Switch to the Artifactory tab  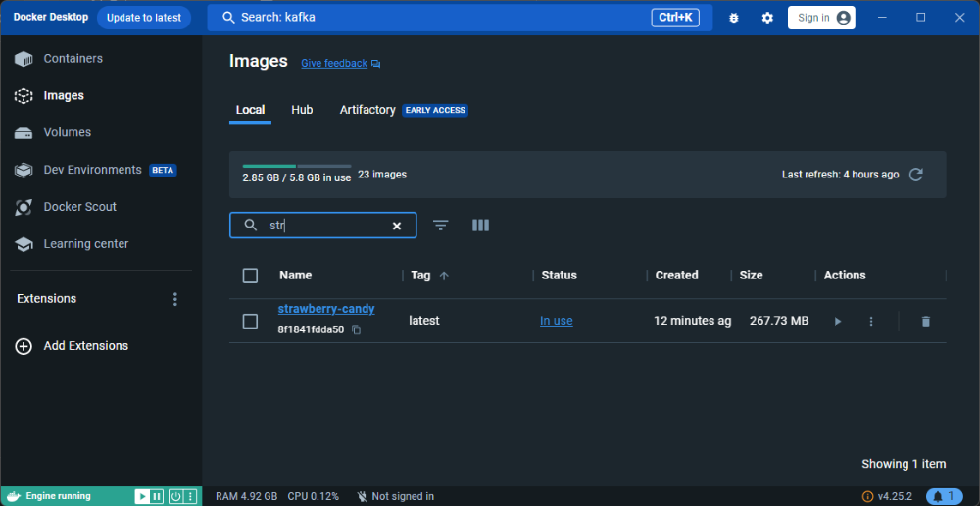367,110
